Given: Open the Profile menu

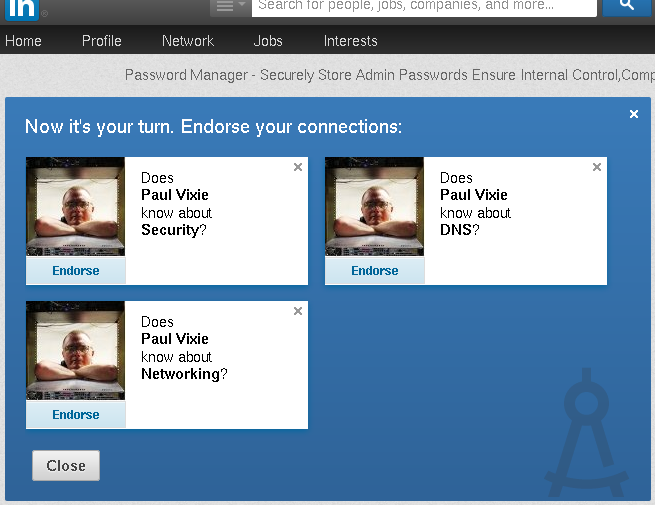Looking at the screenshot, I should (x=102, y=41).
